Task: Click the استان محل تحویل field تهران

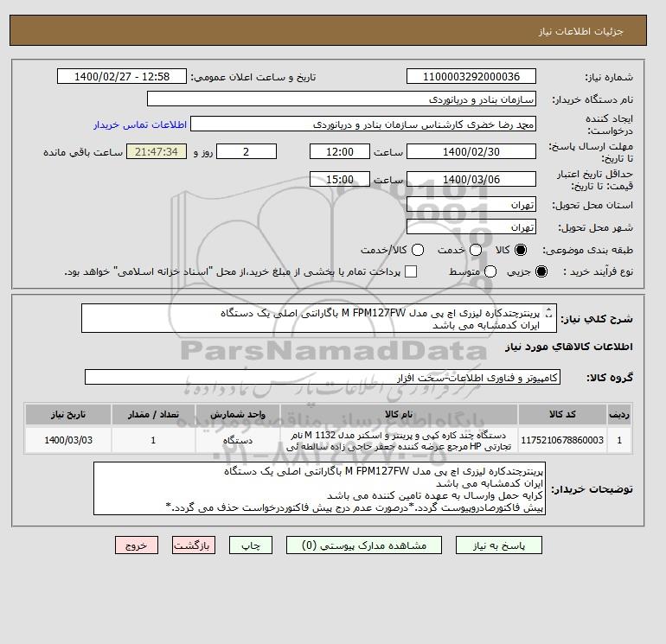Action: coord(471,205)
